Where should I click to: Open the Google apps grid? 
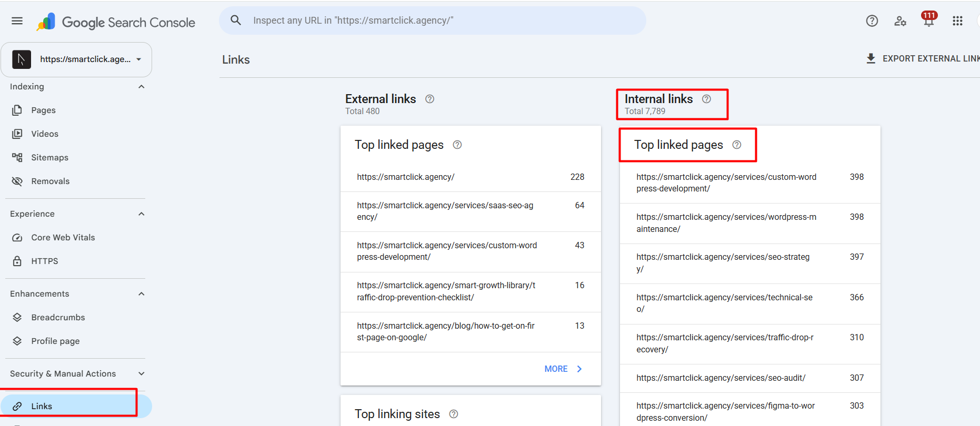[957, 21]
